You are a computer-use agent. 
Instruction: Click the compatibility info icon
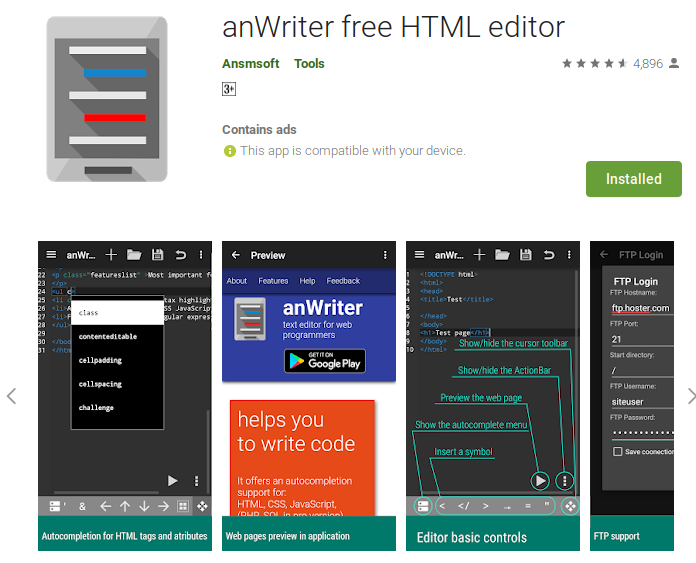tap(229, 151)
